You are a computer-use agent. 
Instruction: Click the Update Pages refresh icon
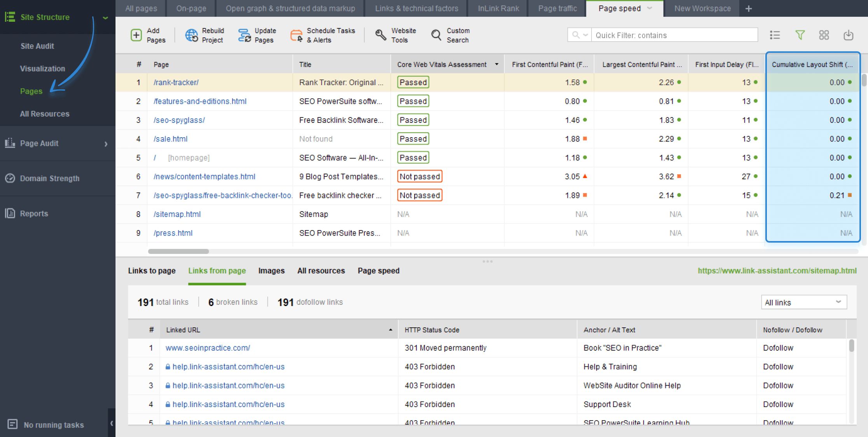(244, 35)
